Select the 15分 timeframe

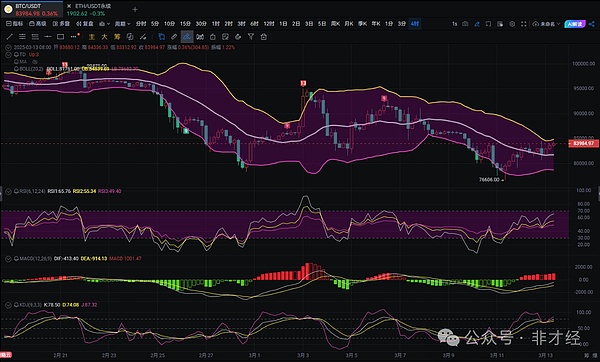(185, 24)
